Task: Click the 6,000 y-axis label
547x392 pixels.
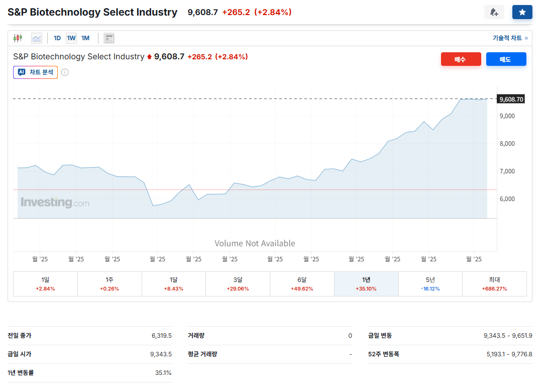Action: click(507, 199)
